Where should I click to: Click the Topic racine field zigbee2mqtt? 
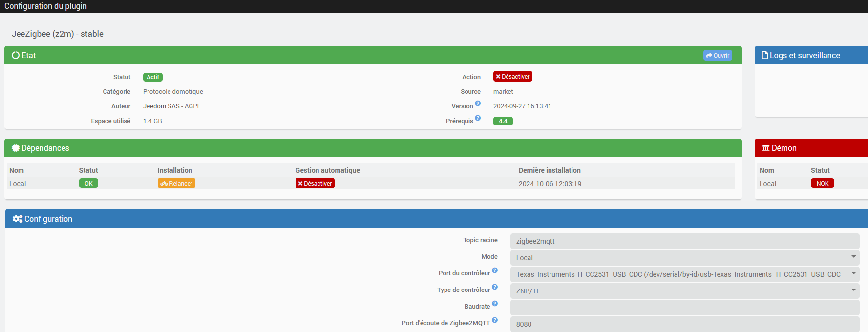[685, 241]
